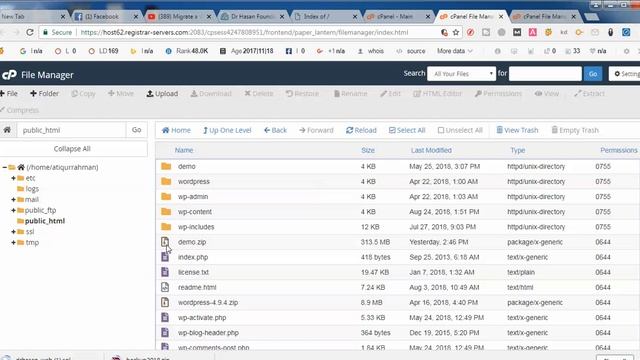This screenshot has height=360, width=640.
Task: Switch to the Facebook browser tab
Action: click(105, 17)
